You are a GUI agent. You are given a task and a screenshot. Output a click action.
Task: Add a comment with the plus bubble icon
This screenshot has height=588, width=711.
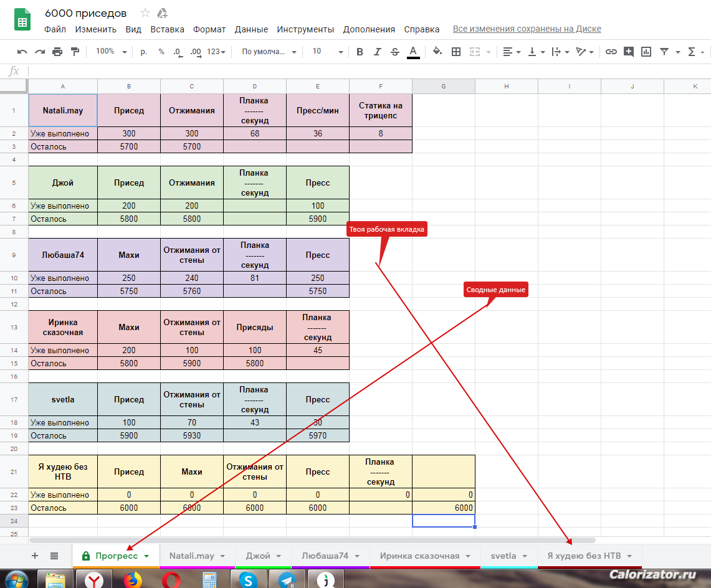pyautogui.click(x=629, y=52)
